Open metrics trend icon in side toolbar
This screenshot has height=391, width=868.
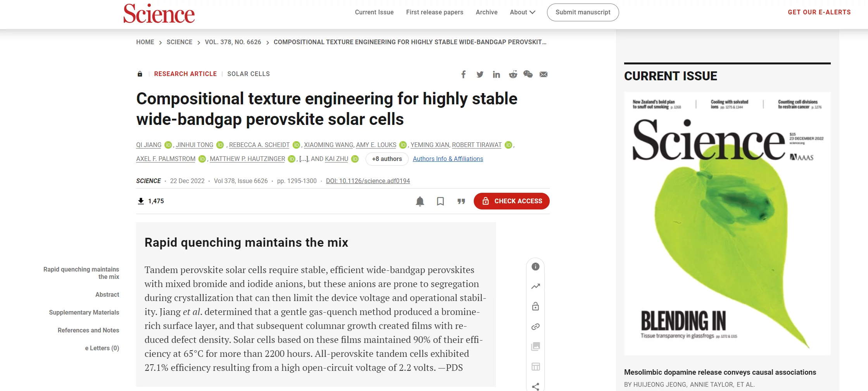(535, 286)
